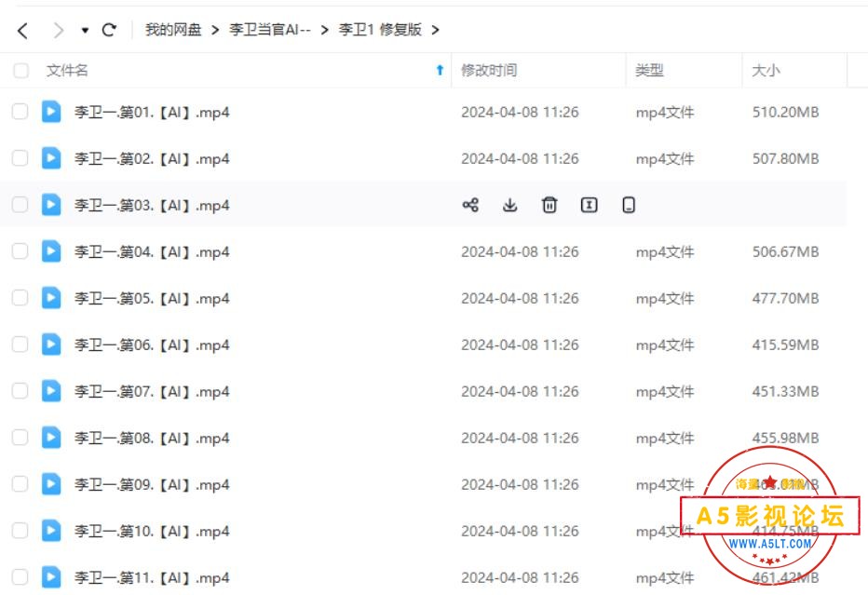Expand chevron after 李卫当官AI--
The image size is (868, 595).
325,30
